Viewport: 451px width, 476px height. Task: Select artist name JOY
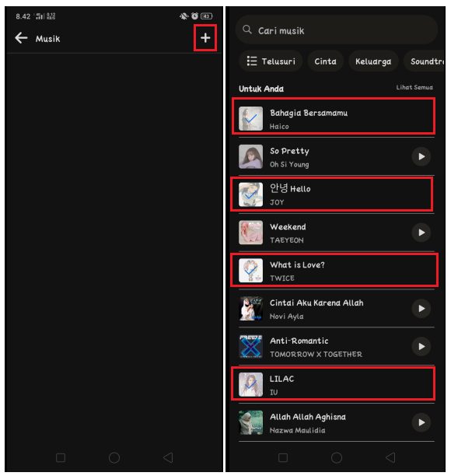(277, 202)
